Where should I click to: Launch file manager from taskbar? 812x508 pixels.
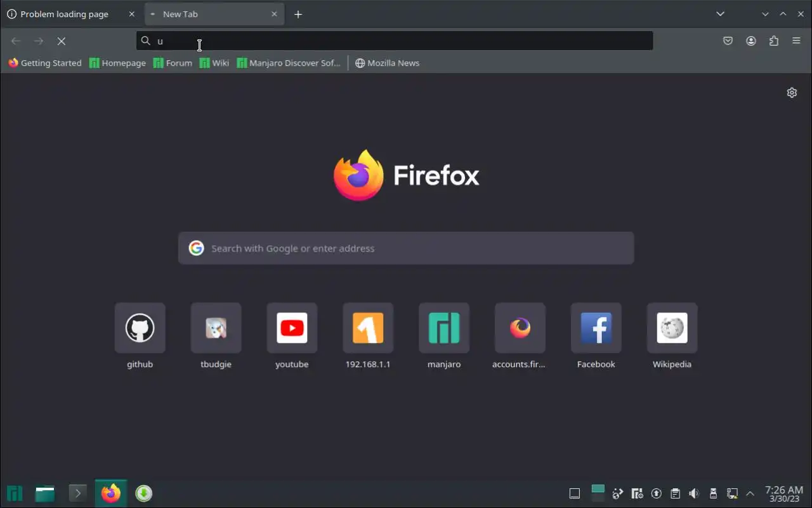tap(45, 493)
